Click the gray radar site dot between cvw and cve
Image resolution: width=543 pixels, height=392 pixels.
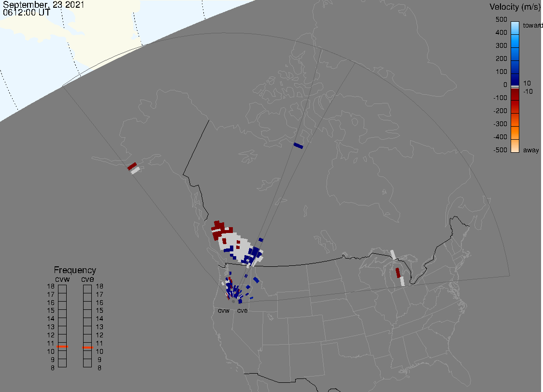(x=233, y=302)
